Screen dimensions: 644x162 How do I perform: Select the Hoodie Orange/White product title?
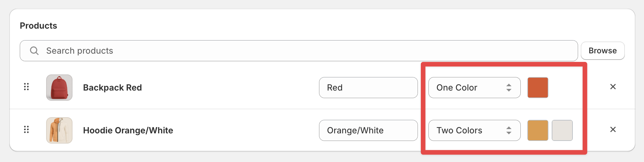pos(128,130)
